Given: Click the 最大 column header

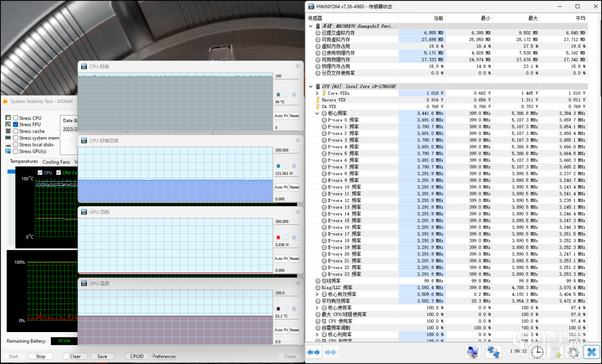Looking at the screenshot, I should point(517,18).
